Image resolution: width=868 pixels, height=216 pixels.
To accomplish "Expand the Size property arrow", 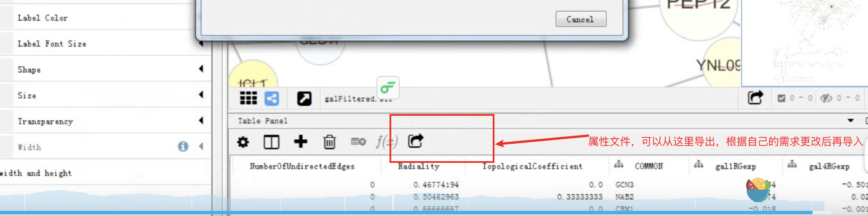I will [x=201, y=95].
